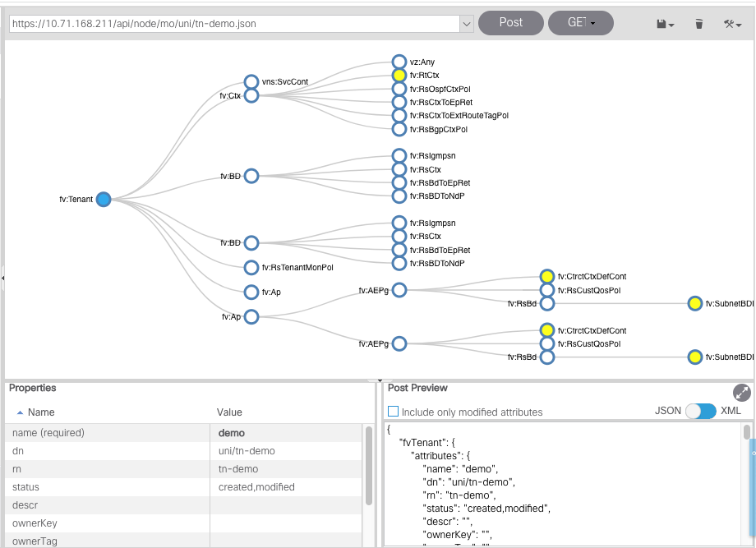
Task: Open the tools wrench menu
Action: click(x=732, y=24)
